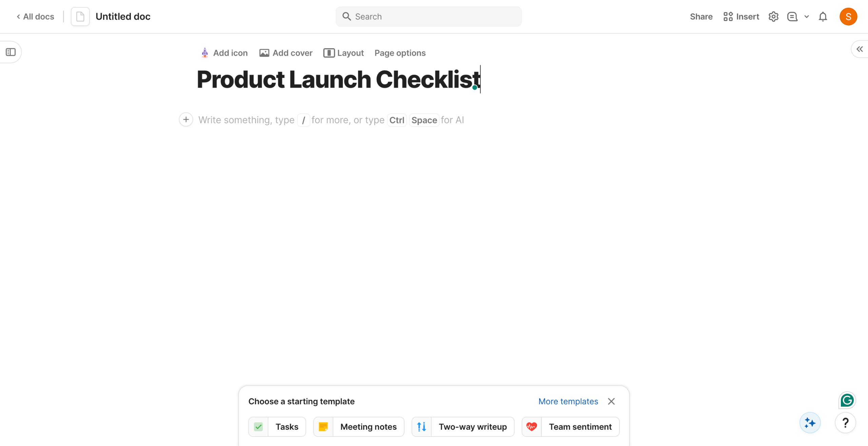The image size is (868, 446).
Task: Open the Layout options
Action: coord(343,53)
